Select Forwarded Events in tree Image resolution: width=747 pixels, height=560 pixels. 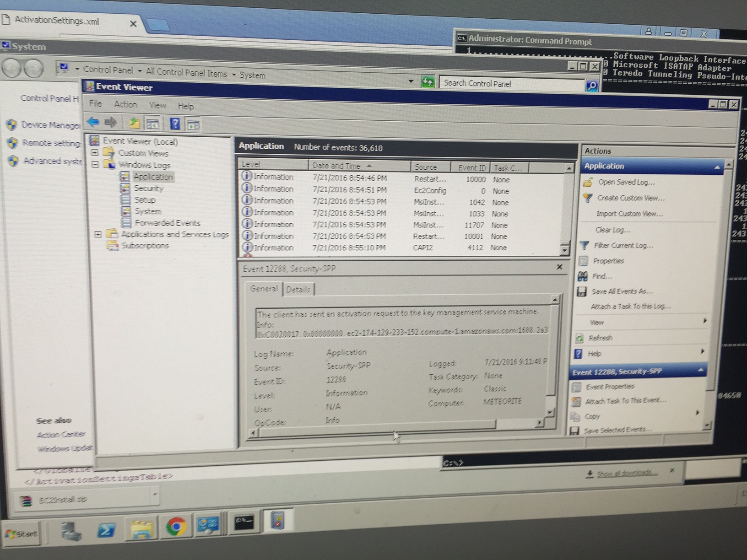[168, 223]
